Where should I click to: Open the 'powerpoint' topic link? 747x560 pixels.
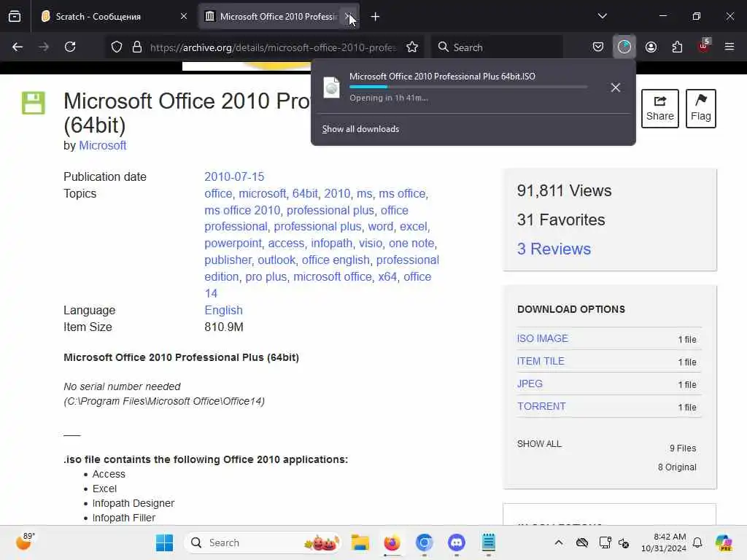233,244
